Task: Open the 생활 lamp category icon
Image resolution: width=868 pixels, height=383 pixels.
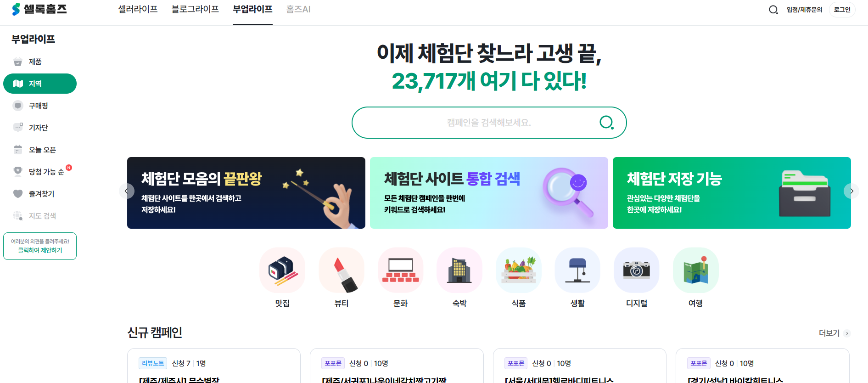Action: click(x=577, y=270)
